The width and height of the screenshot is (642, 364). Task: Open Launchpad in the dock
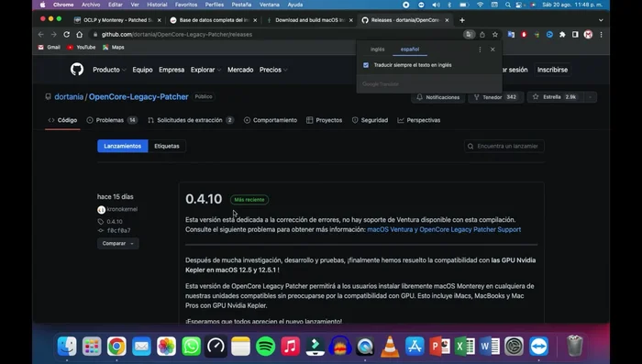(92, 347)
